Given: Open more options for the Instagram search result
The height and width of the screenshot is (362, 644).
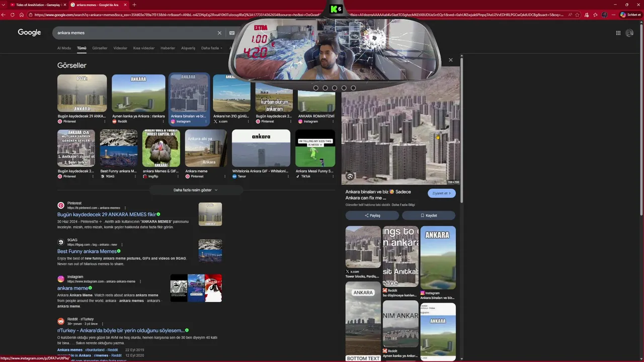Looking at the screenshot, I should 140,282.
